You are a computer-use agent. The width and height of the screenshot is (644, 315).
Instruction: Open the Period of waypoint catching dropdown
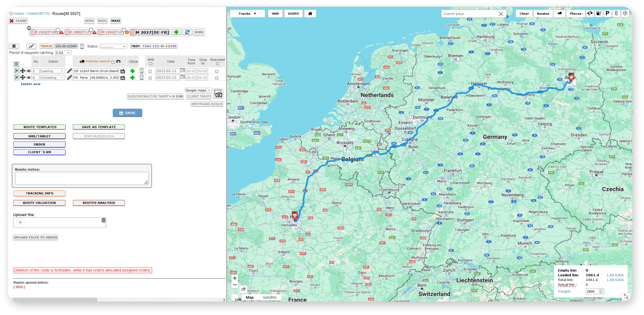[x=63, y=53]
